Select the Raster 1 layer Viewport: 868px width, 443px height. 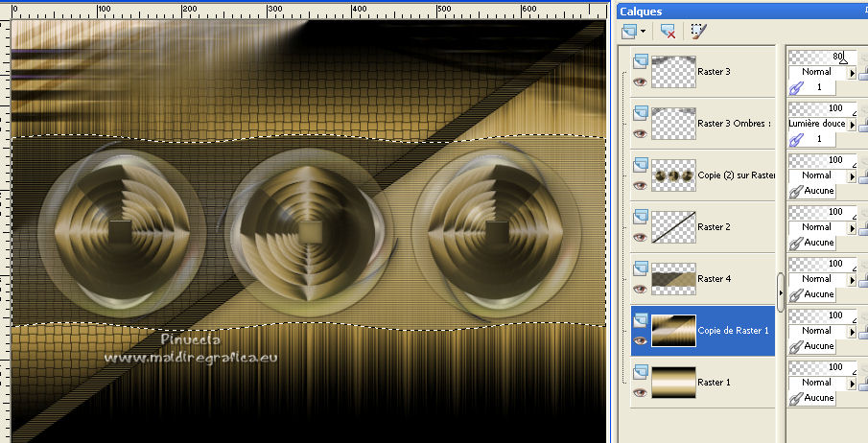[x=715, y=382]
